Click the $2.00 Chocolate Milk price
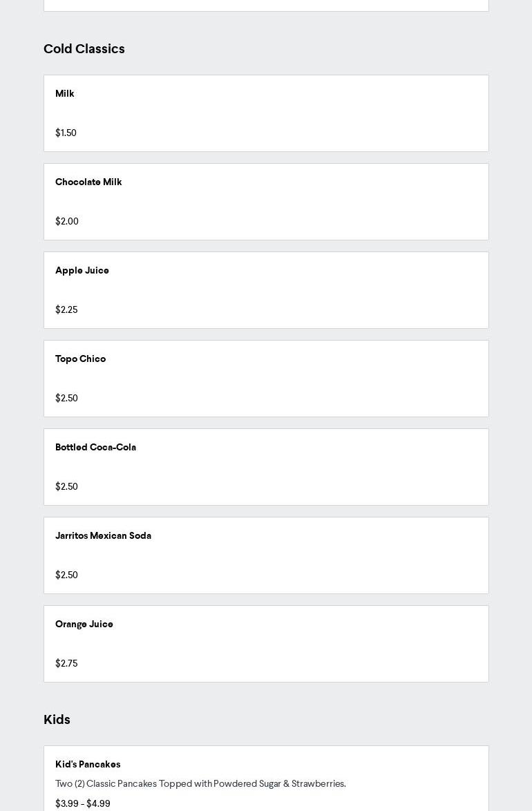532x811 pixels. [x=67, y=222]
